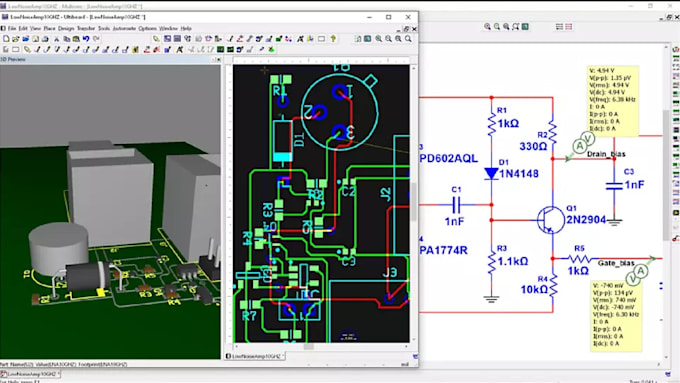Open the Design menu in Ultiboard
This screenshot has height=383, width=680.
pyautogui.click(x=66, y=28)
